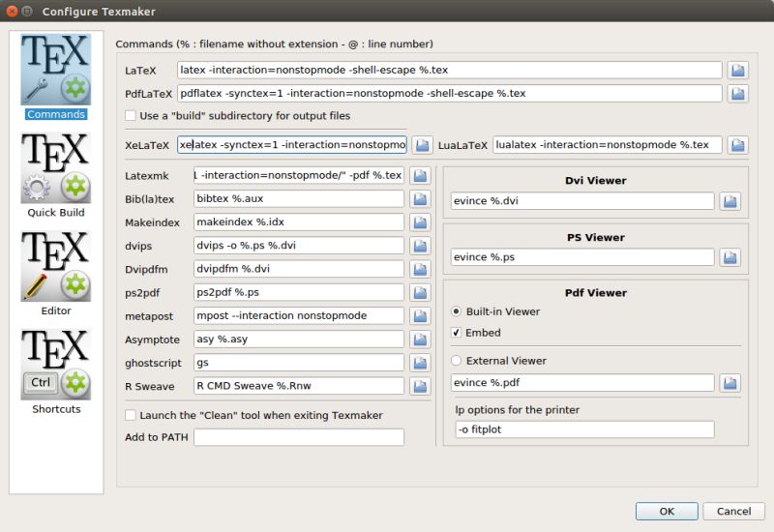Click the mpost --interaction nonstopmode field

(x=299, y=315)
